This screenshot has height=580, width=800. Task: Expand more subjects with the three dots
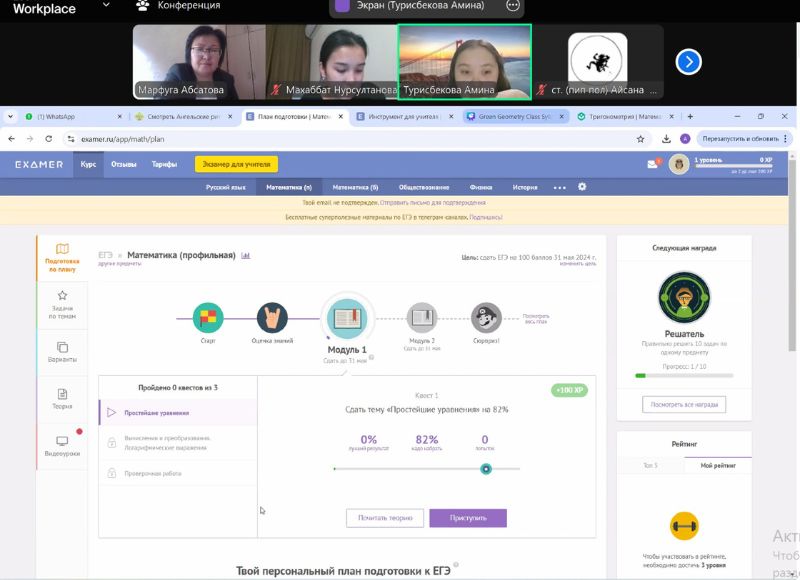tap(559, 187)
